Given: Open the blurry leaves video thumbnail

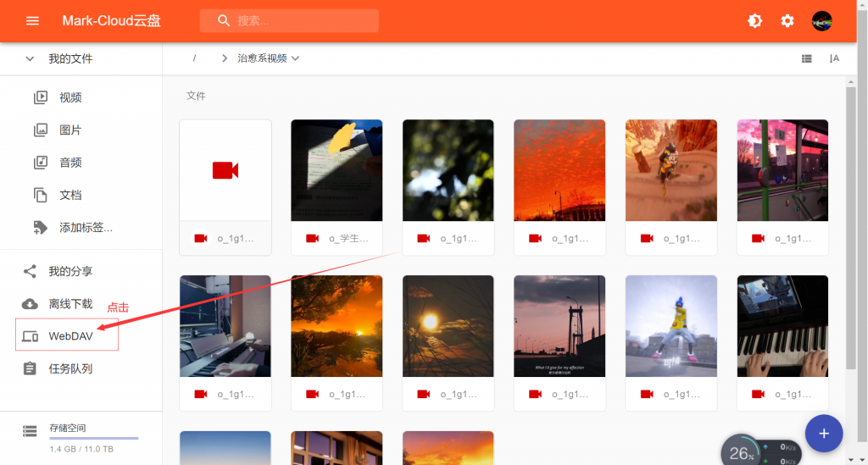Looking at the screenshot, I should (448, 170).
